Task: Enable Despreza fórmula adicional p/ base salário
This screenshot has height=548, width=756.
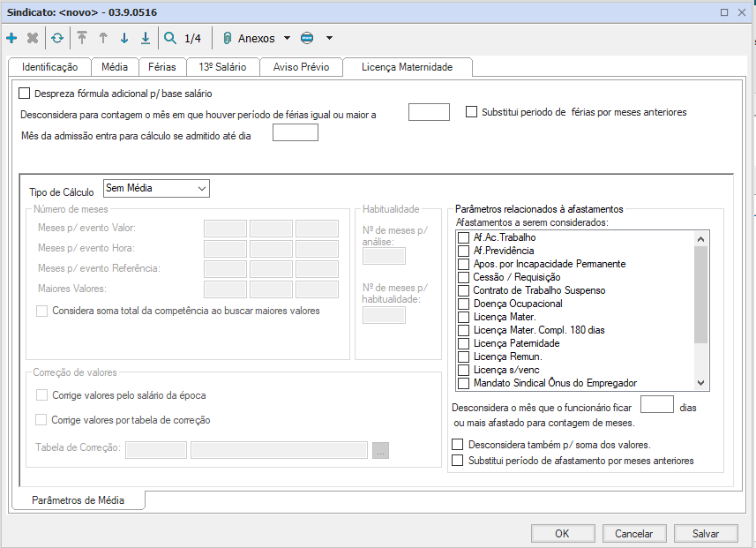Action: [x=25, y=94]
